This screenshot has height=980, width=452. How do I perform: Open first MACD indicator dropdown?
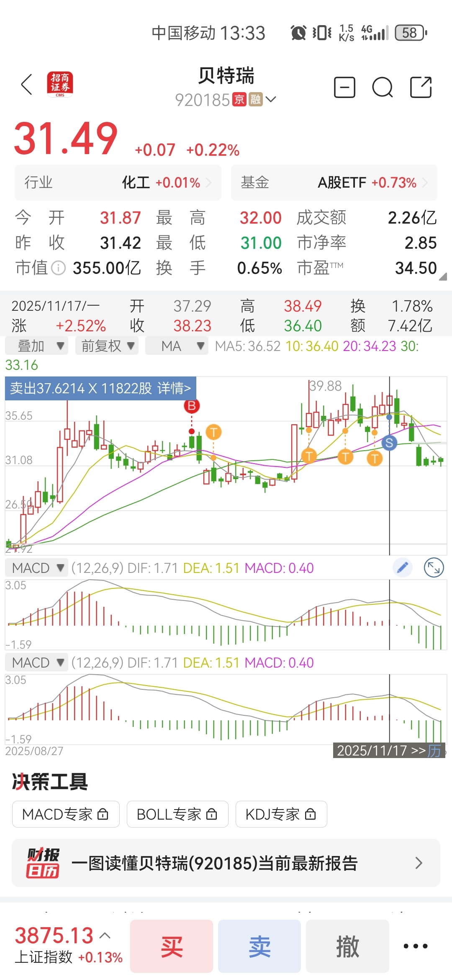[x=36, y=568]
